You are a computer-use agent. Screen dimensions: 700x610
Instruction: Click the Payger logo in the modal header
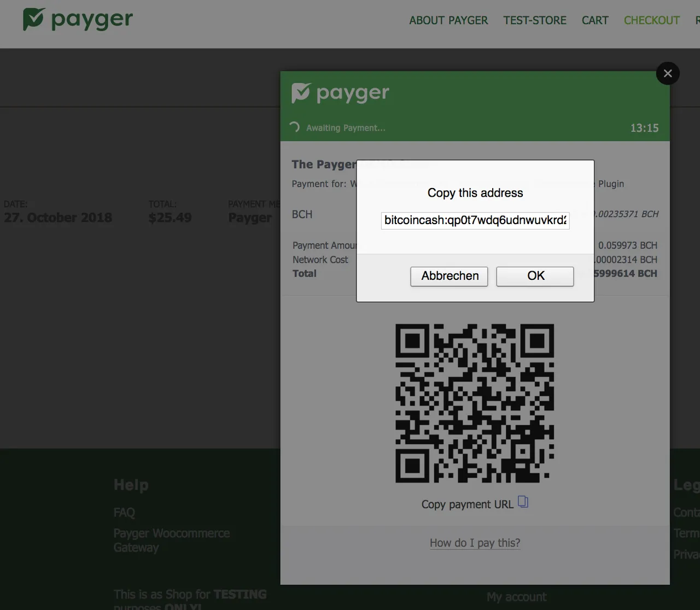click(x=340, y=93)
